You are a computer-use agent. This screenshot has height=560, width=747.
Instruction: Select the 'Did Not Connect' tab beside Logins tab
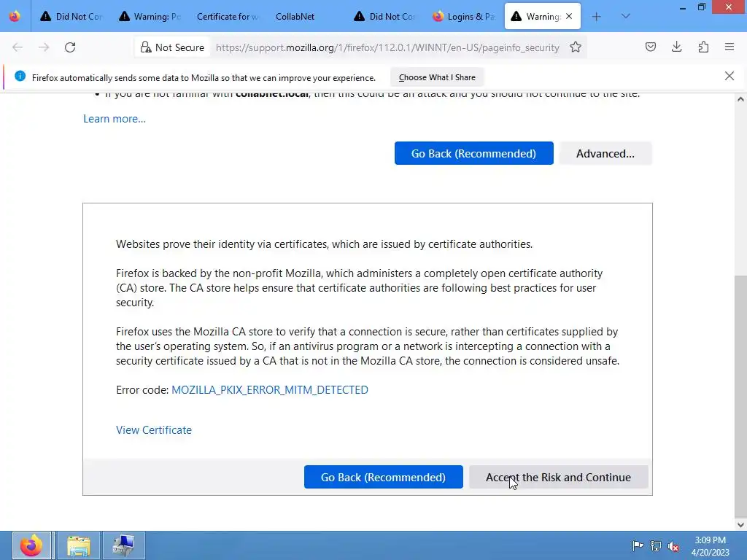[384, 17]
